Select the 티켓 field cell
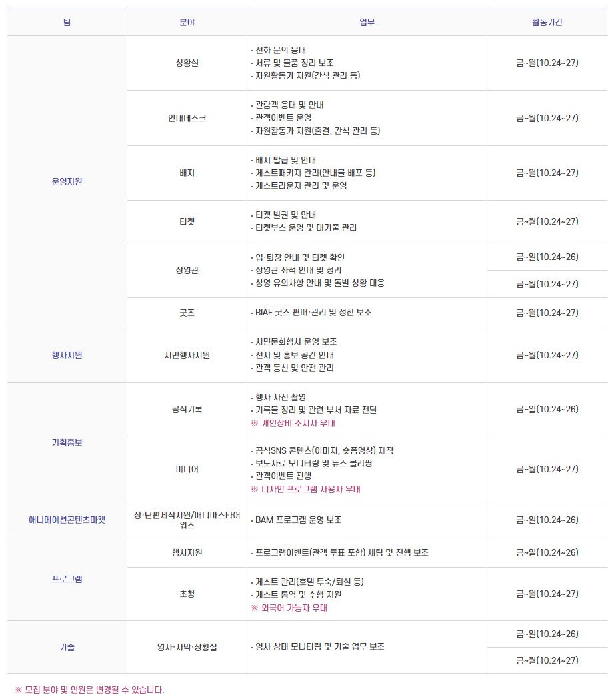This screenshot has height=697, width=616. 187,221
